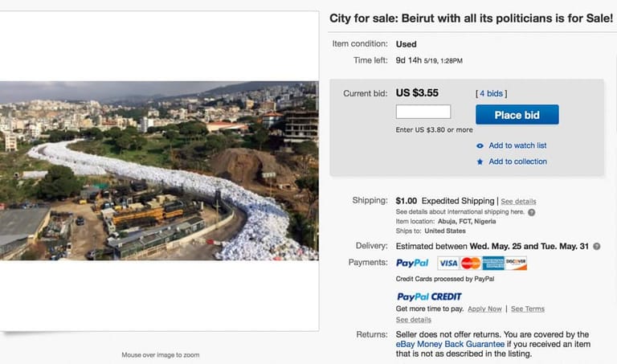The height and width of the screenshot is (364, 617).
Task: Click the Visa card icon
Action: tap(448, 263)
